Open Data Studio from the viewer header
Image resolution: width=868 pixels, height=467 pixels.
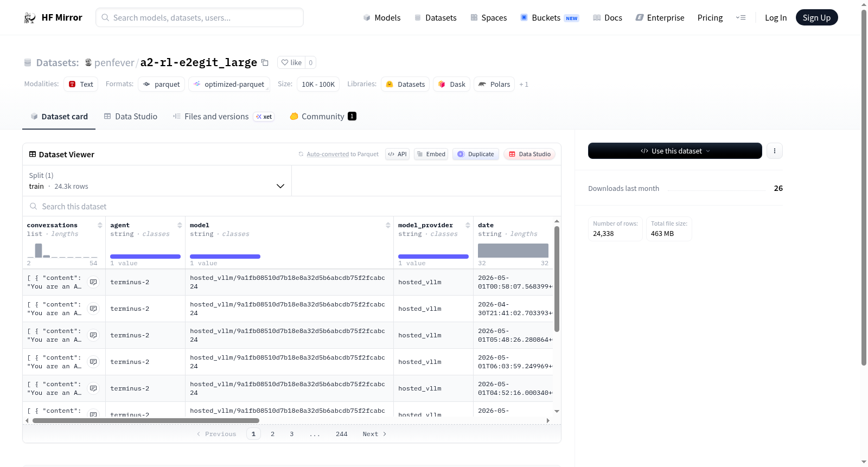529,154
